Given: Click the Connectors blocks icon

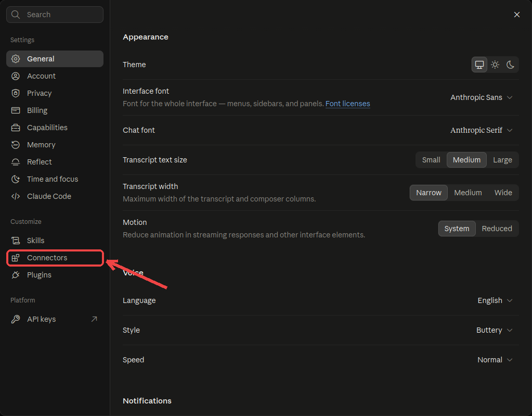Looking at the screenshot, I should point(16,258).
